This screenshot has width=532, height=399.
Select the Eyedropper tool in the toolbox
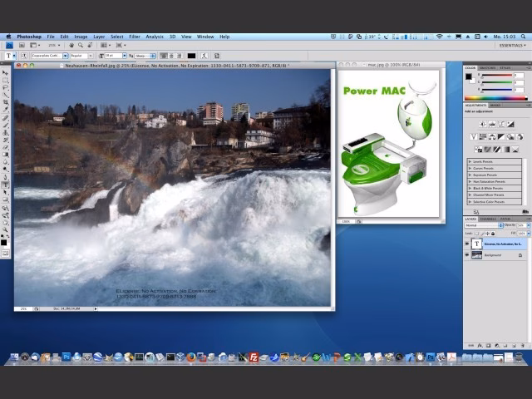(5, 110)
